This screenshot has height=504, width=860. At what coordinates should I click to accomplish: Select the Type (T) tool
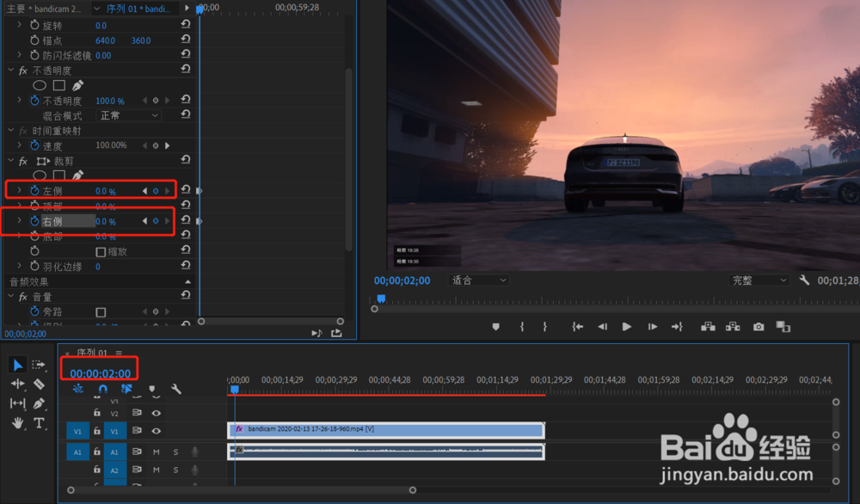click(x=39, y=423)
